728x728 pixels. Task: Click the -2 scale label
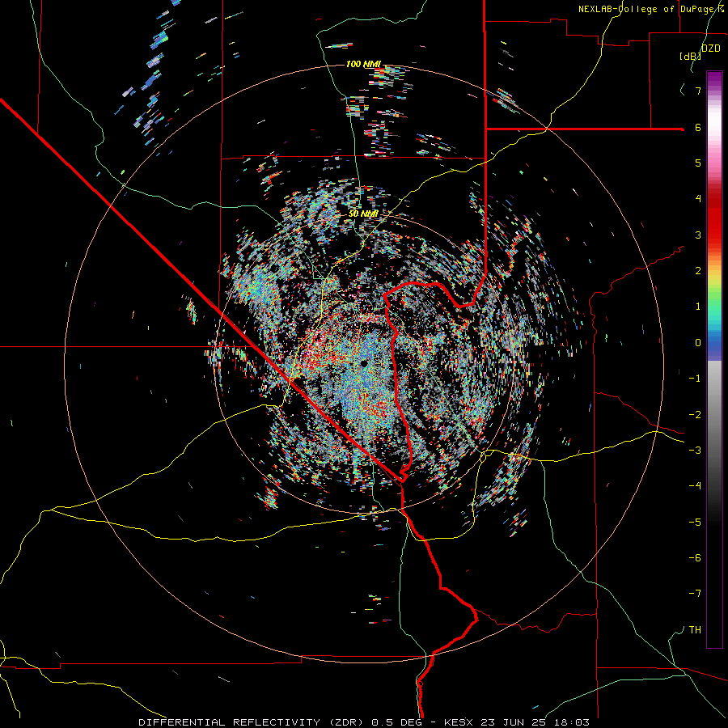(695, 415)
